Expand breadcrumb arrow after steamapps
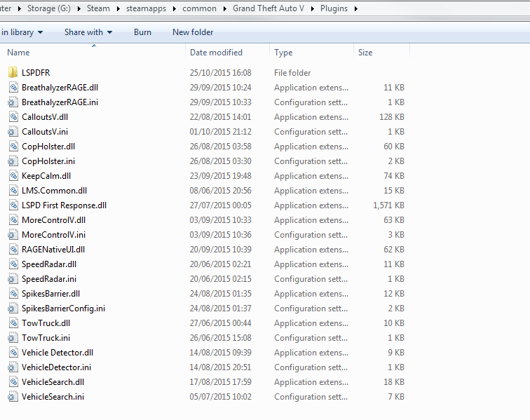Image resolution: width=530 pixels, height=420 pixels. tap(175, 8)
